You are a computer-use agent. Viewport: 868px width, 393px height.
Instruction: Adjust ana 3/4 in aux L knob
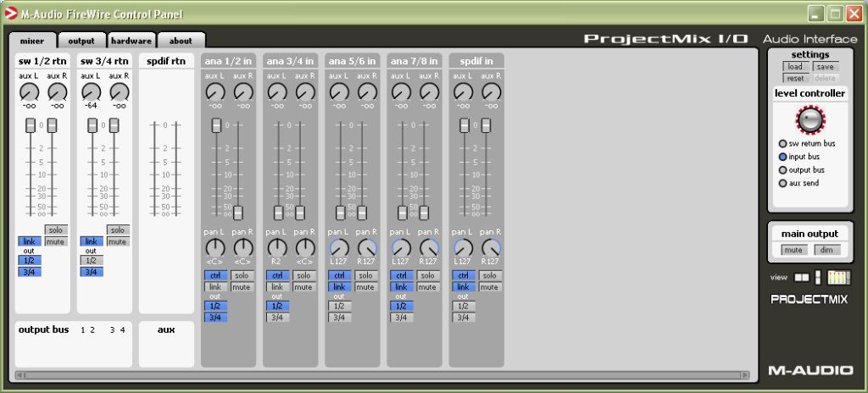pos(277,91)
